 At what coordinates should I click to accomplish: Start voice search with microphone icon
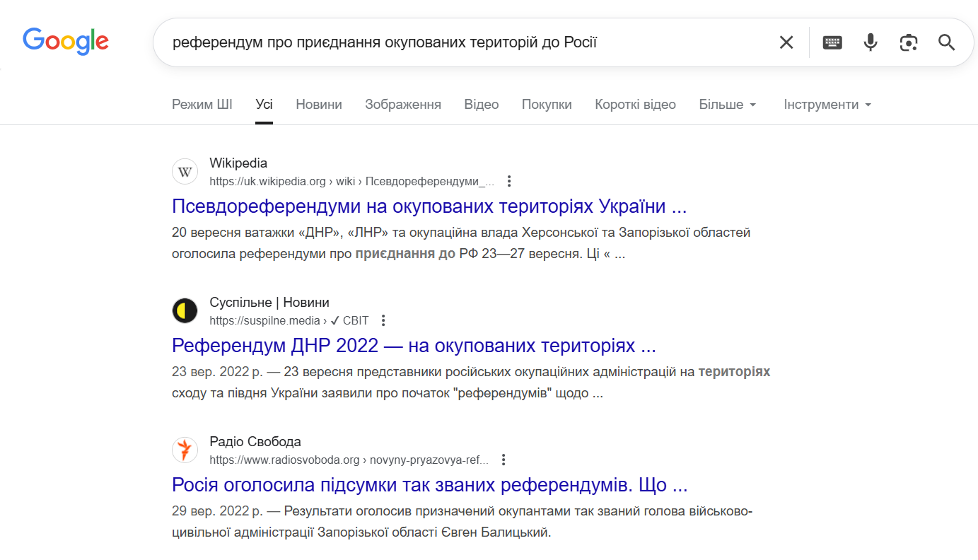[871, 42]
